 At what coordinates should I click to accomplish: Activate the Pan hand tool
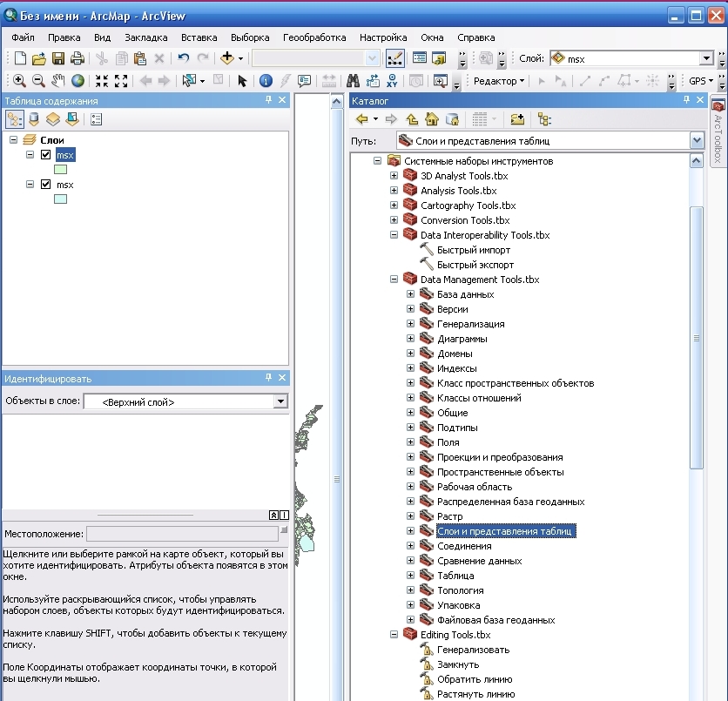coord(58,81)
